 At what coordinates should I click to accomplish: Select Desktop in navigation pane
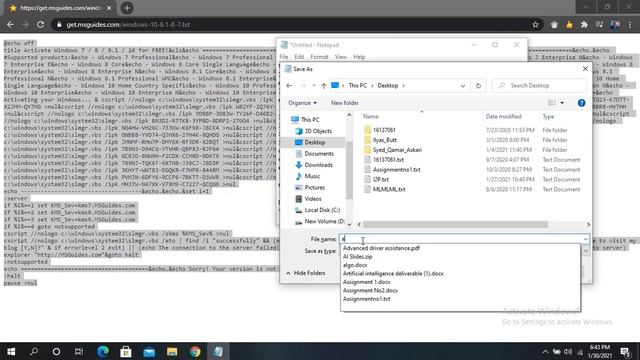[315, 142]
